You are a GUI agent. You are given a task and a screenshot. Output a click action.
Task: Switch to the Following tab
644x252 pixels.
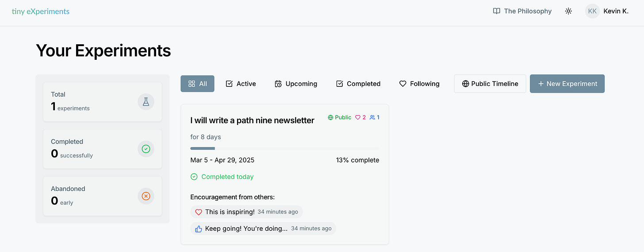[x=419, y=84]
